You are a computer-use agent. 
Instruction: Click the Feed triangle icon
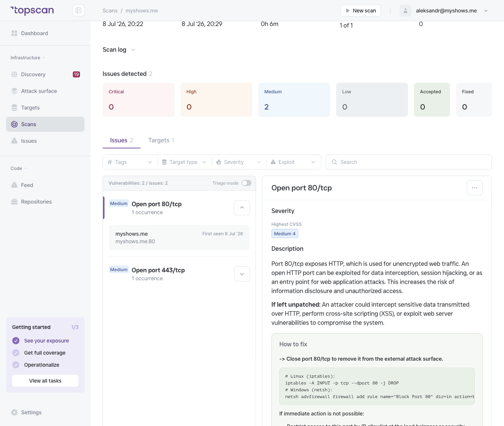click(x=14, y=185)
